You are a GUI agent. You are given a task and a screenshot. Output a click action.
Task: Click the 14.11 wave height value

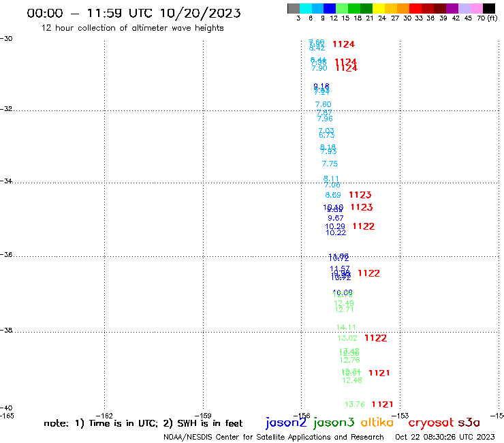(x=346, y=327)
